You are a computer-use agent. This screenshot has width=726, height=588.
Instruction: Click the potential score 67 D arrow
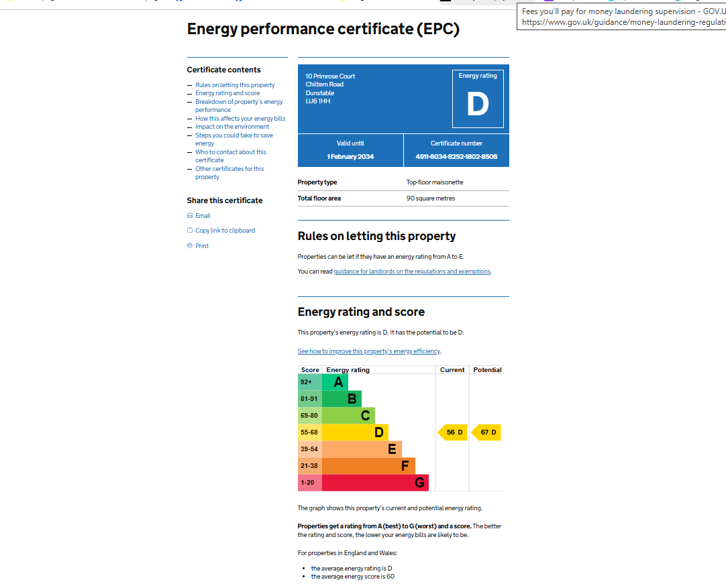click(486, 432)
